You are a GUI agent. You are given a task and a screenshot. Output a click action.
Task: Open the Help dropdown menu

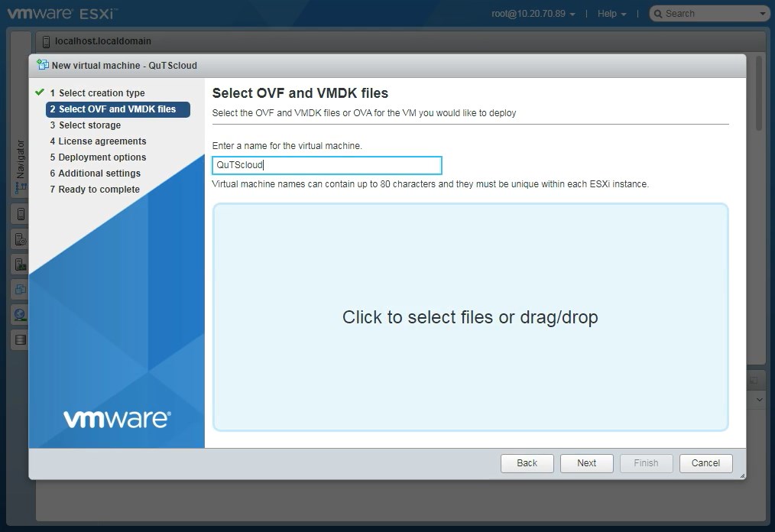(x=611, y=14)
